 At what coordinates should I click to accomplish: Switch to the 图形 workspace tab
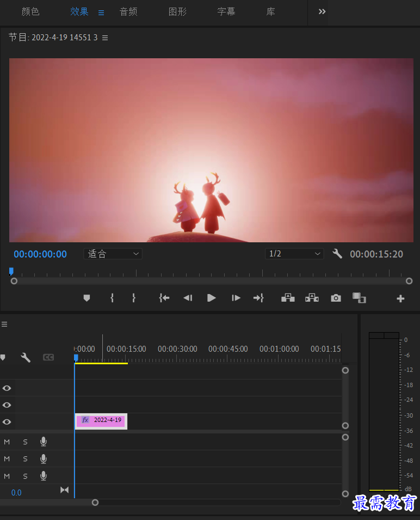(x=177, y=12)
